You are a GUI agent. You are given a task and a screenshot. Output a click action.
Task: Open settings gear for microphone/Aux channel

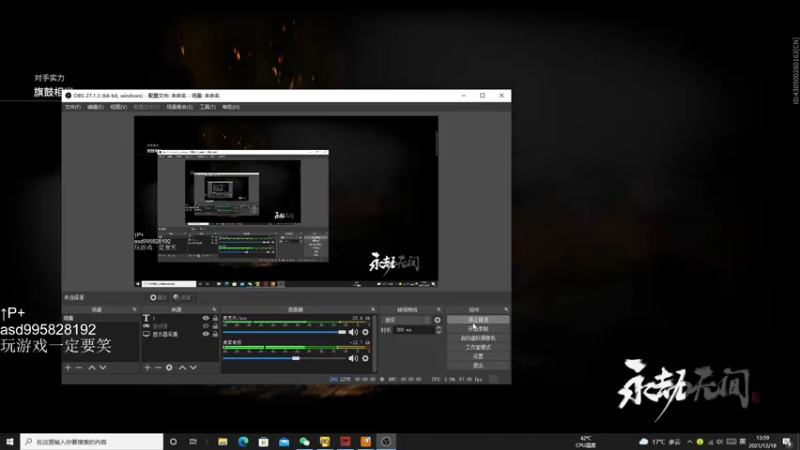tap(365, 332)
